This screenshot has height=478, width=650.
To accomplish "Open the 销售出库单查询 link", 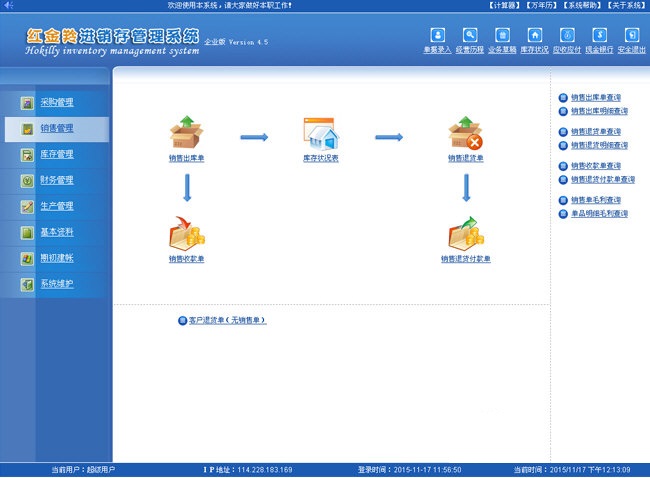I will click(x=596, y=97).
